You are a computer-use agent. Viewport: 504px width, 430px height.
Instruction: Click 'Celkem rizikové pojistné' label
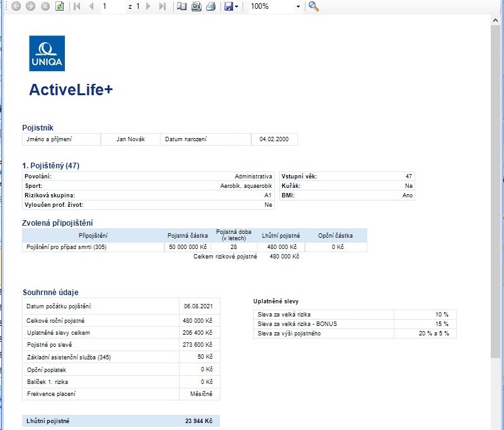coord(225,257)
